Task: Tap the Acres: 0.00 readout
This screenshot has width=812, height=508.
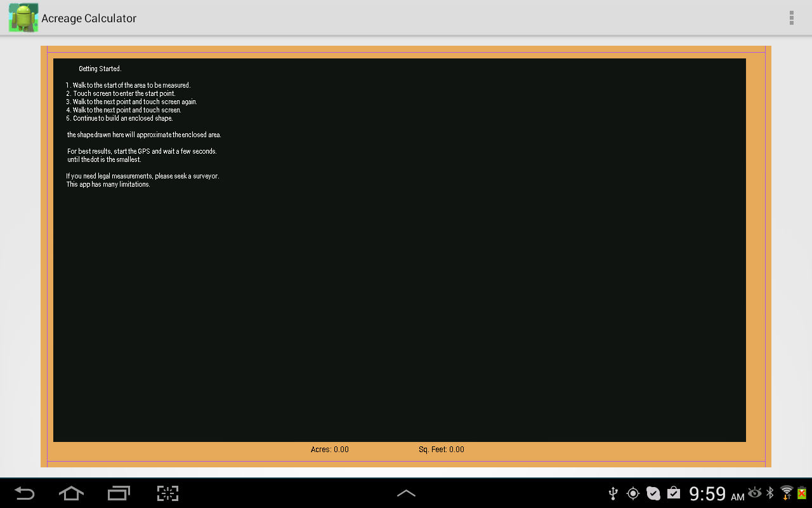Action: (330, 450)
